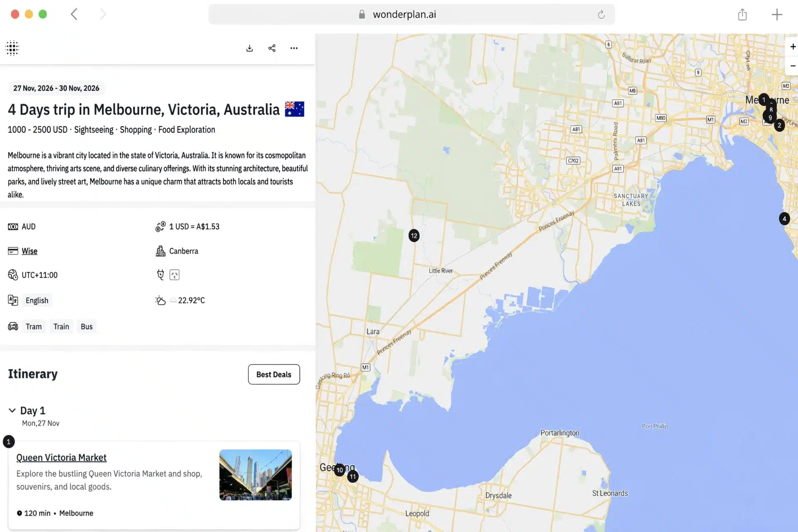Select the English language tag
Image resolution: width=798 pixels, height=532 pixels.
[37, 300]
